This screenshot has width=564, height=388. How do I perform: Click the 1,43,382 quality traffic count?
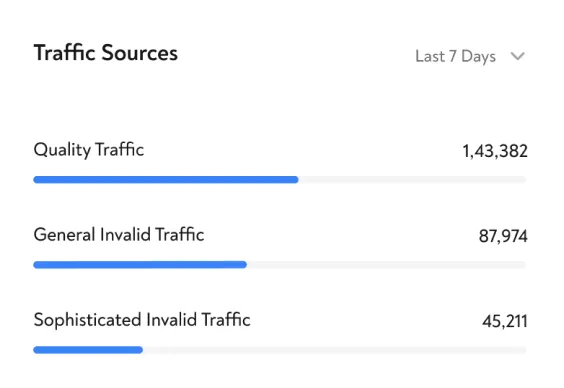coord(495,151)
